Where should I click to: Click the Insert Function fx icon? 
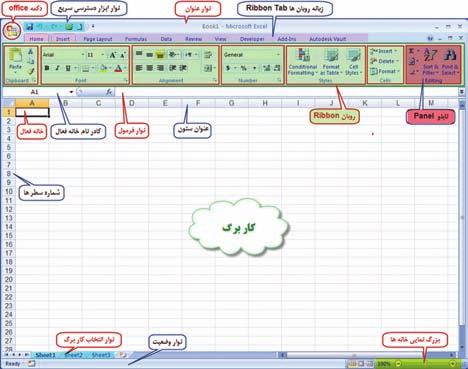[x=109, y=92]
